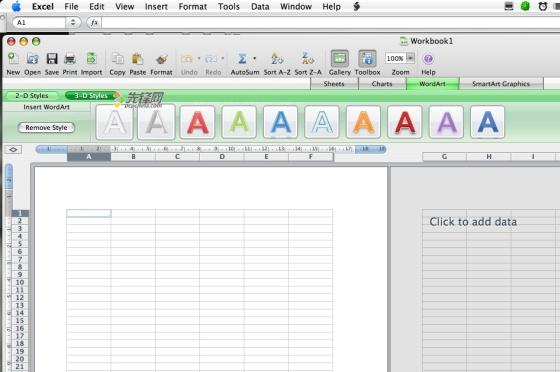The height and width of the screenshot is (372, 560).
Task: Sort descending with Sort Z-A icon
Action: pyautogui.click(x=308, y=59)
